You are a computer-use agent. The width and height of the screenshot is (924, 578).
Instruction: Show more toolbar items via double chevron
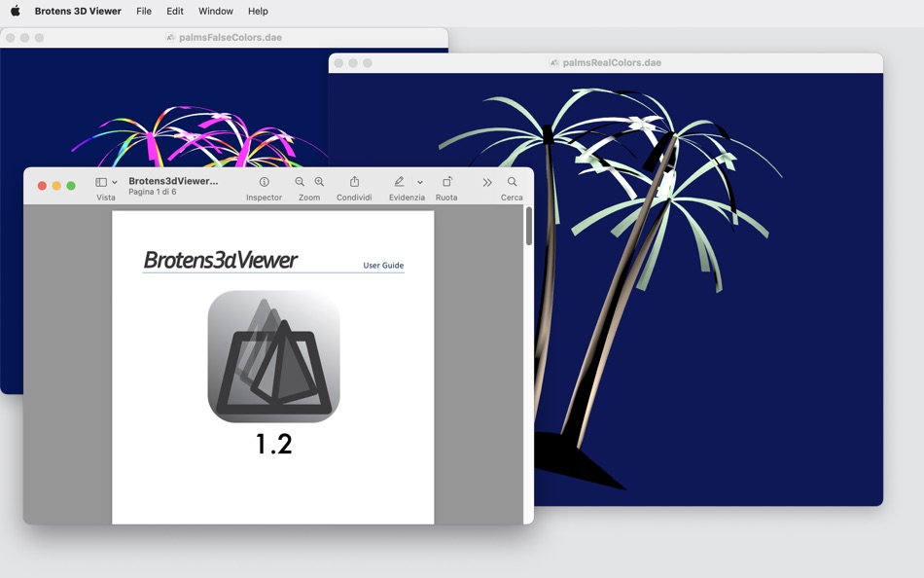486,182
